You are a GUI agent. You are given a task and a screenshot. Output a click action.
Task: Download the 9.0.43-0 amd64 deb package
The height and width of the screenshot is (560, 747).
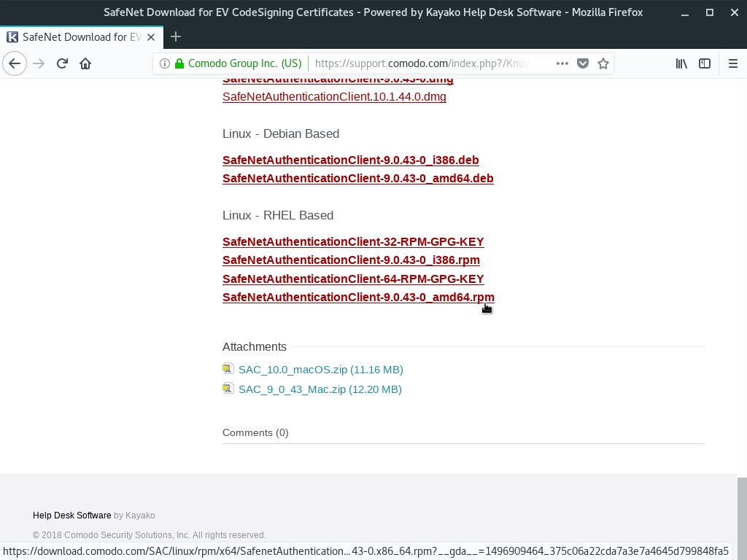[x=357, y=178]
